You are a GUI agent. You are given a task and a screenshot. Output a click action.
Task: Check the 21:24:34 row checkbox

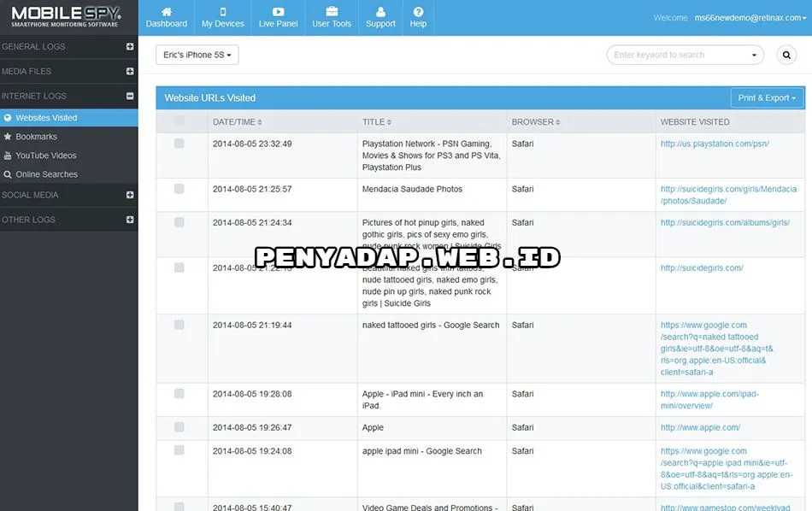[179, 222]
